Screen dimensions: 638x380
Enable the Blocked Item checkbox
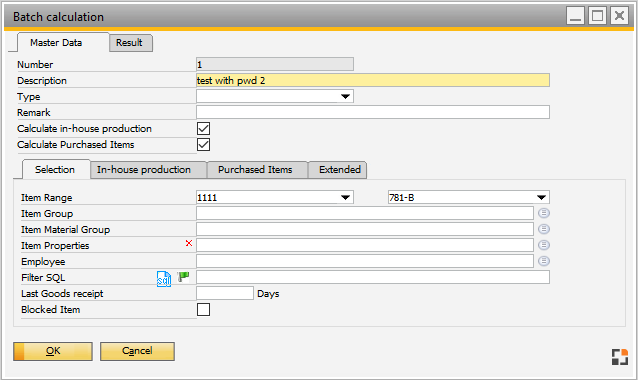click(x=203, y=310)
